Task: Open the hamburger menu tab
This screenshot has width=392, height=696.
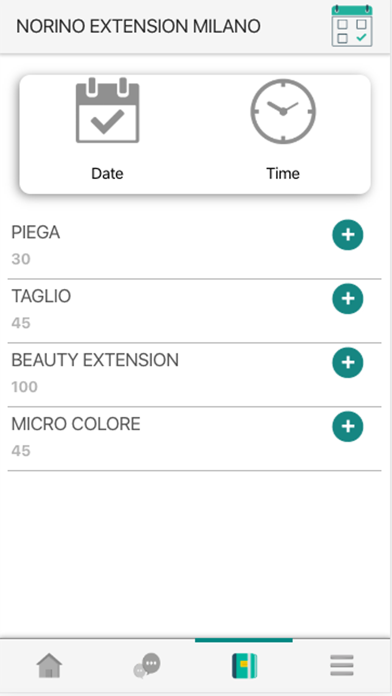Action: [x=342, y=665]
